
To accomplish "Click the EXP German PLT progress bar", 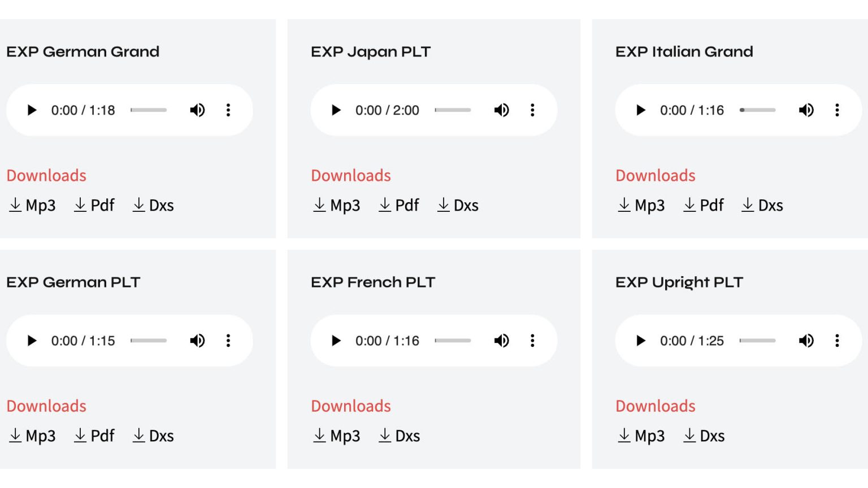I will point(149,341).
